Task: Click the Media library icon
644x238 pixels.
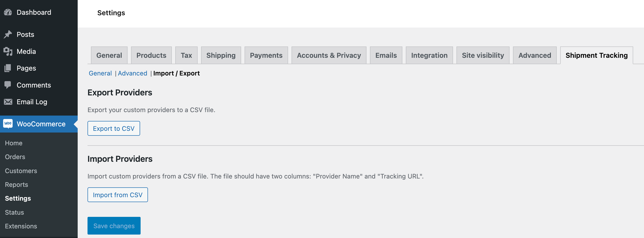Action: coord(8,51)
